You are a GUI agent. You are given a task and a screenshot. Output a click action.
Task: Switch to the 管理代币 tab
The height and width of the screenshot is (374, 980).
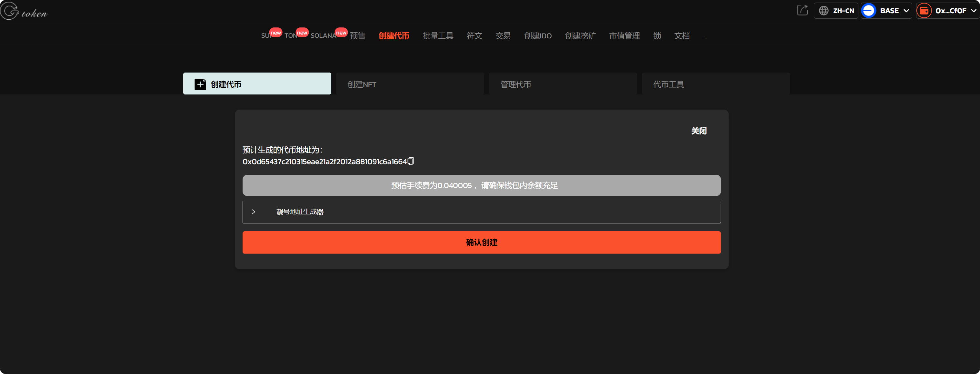pos(562,84)
